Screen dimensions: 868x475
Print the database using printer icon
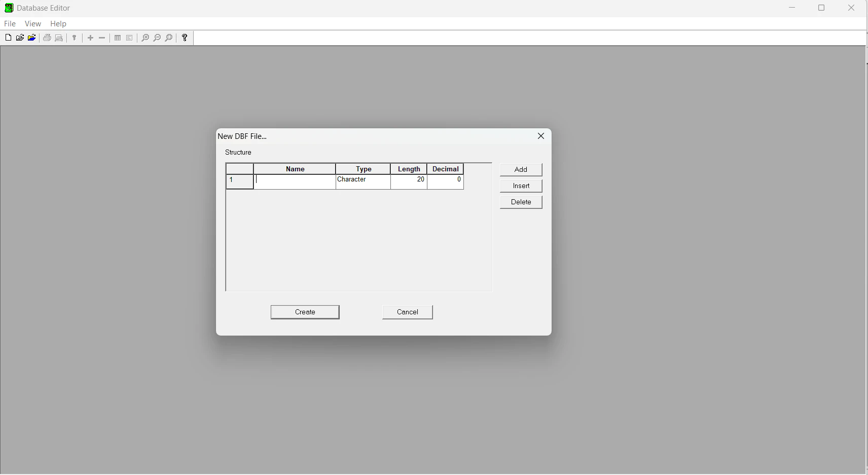click(x=47, y=38)
